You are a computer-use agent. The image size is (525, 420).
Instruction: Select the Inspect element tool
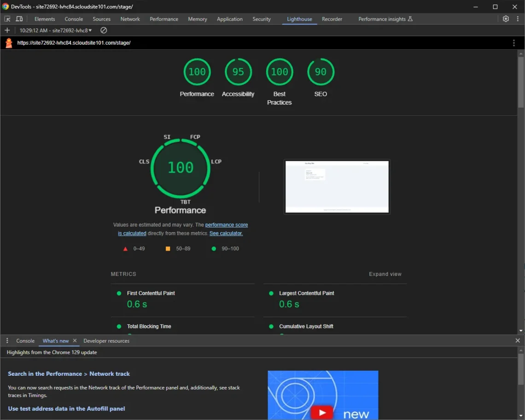coord(7,19)
